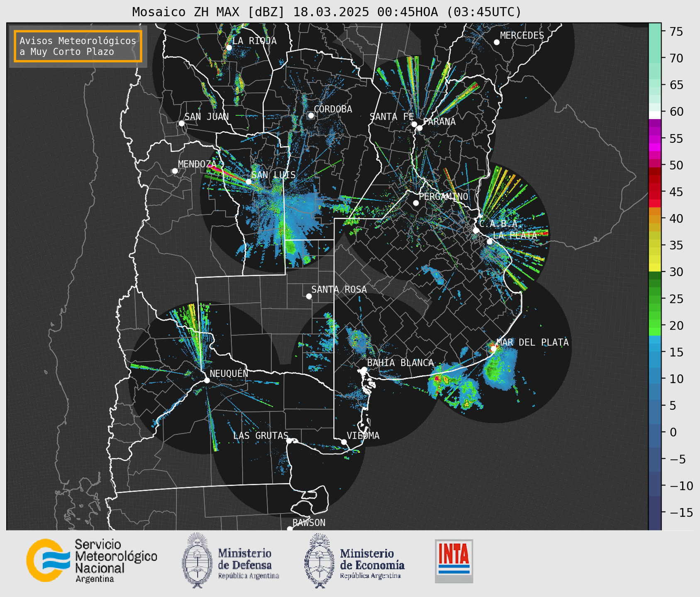Click the yellow 30-35 dBZ band on colorbar
Screen dimensions: 700x597
[x=655, y=259]
